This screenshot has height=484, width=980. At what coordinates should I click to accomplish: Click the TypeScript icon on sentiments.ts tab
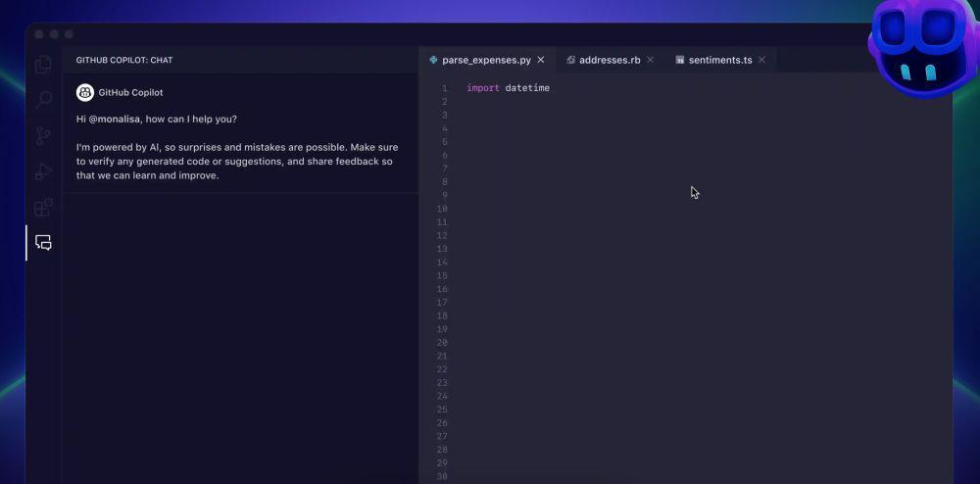(x=680, y=60)
